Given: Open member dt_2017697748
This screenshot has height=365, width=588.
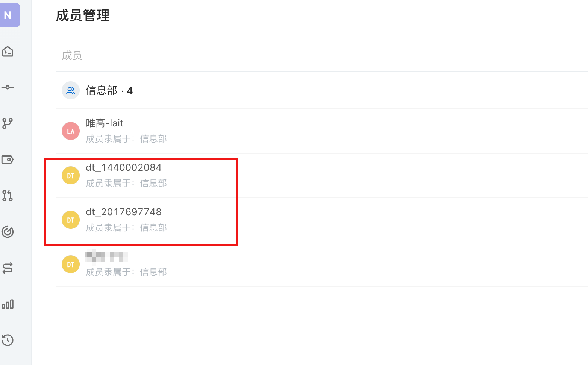Looking at the screenshot, I should coord(321,220).
